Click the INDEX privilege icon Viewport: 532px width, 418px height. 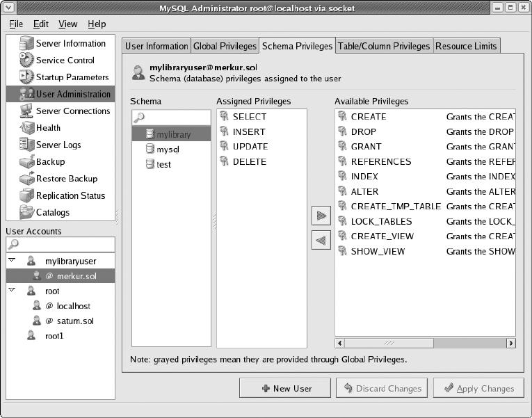tap(342, 176)
